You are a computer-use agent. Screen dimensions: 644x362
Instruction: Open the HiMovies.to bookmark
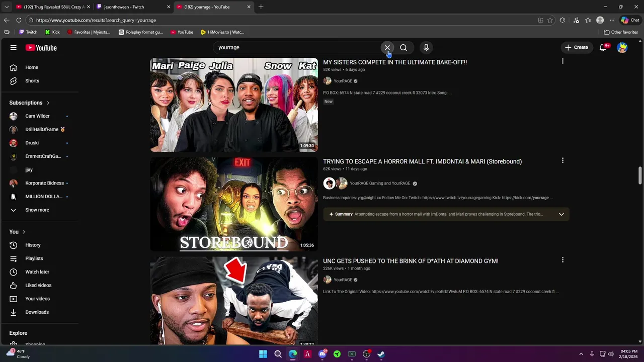click(x=222, y=32)
